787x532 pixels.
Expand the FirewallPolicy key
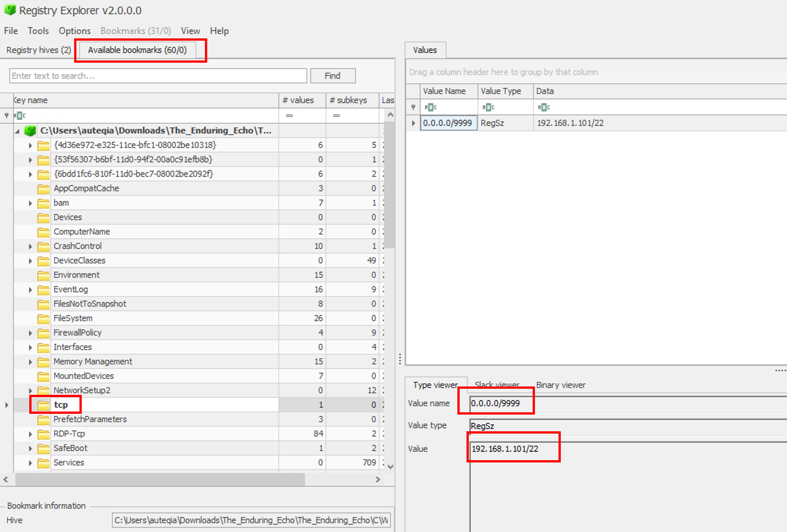click(30, 333)
